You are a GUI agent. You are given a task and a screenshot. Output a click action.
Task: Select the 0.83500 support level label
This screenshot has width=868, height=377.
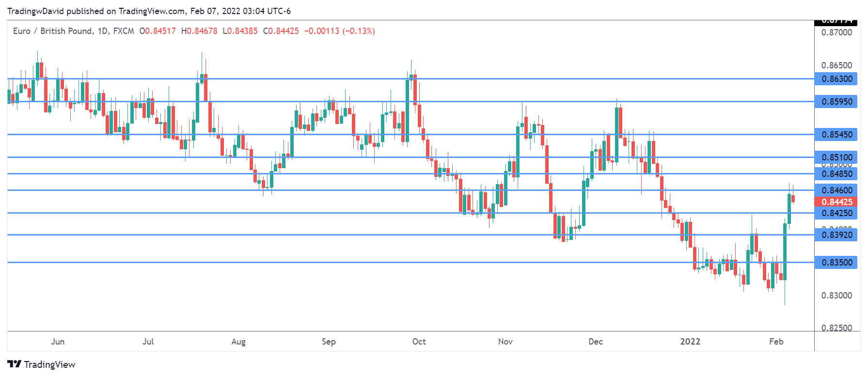coord(836,263)
